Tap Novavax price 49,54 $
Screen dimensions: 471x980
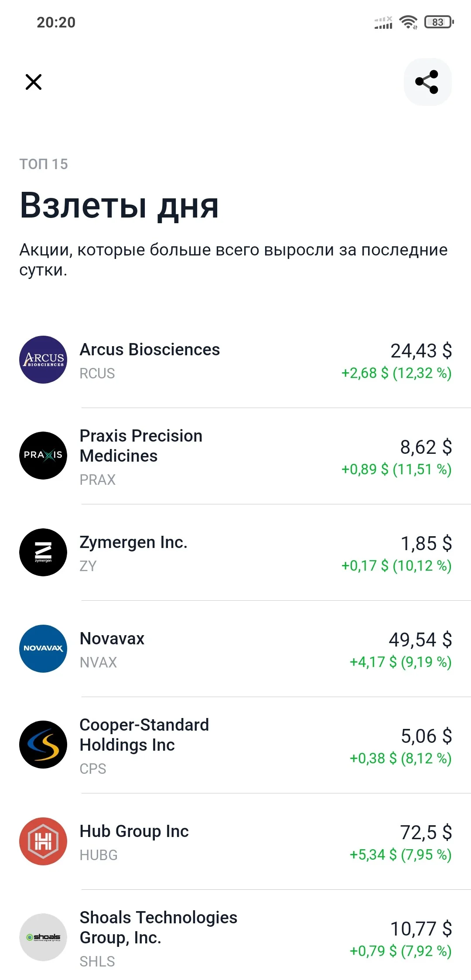(420, 640)
